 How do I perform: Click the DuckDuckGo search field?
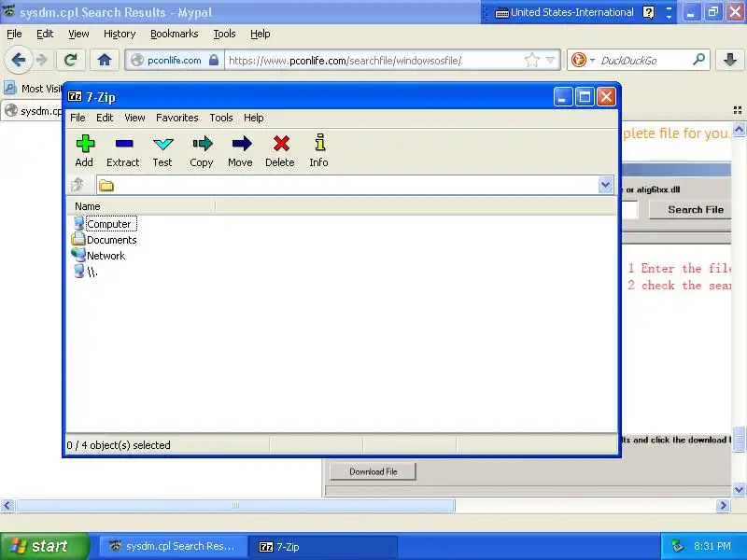(x=644, y=61)
